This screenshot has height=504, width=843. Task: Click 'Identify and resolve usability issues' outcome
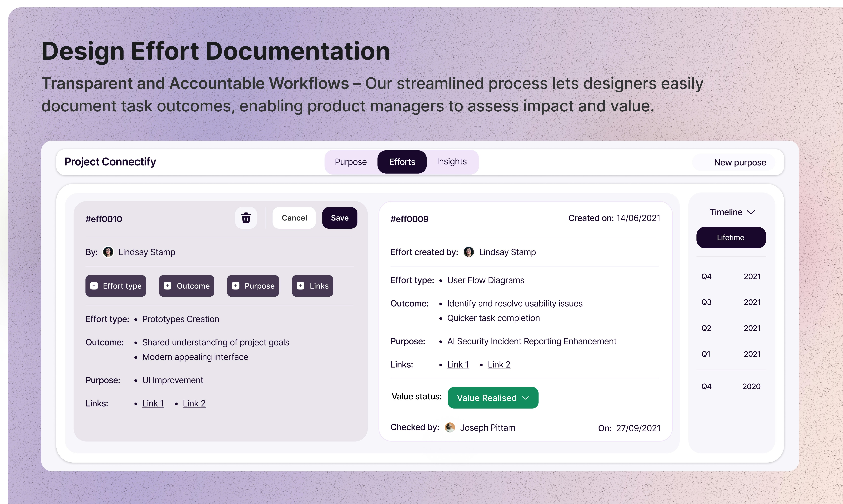pyautogui.click(x=515, y=304)
